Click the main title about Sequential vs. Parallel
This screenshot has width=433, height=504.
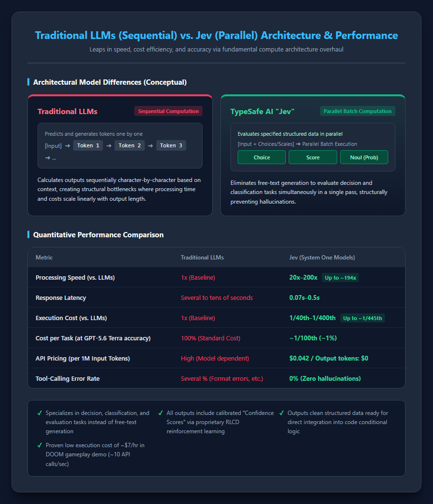(216, 35)
